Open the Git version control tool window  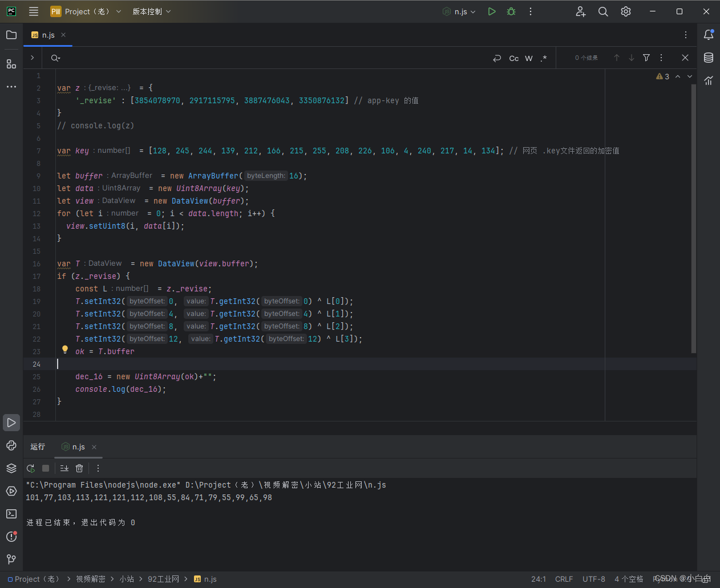[11, 559]
